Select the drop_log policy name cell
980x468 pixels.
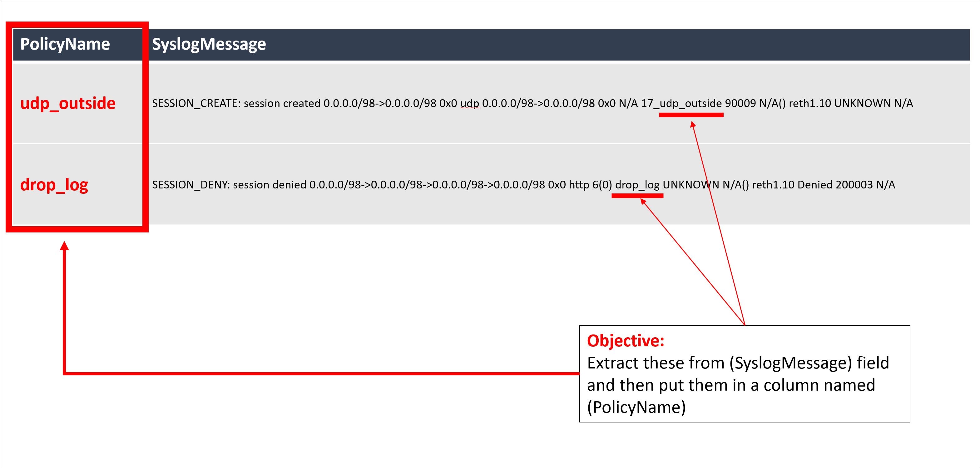tap(54, 185)
